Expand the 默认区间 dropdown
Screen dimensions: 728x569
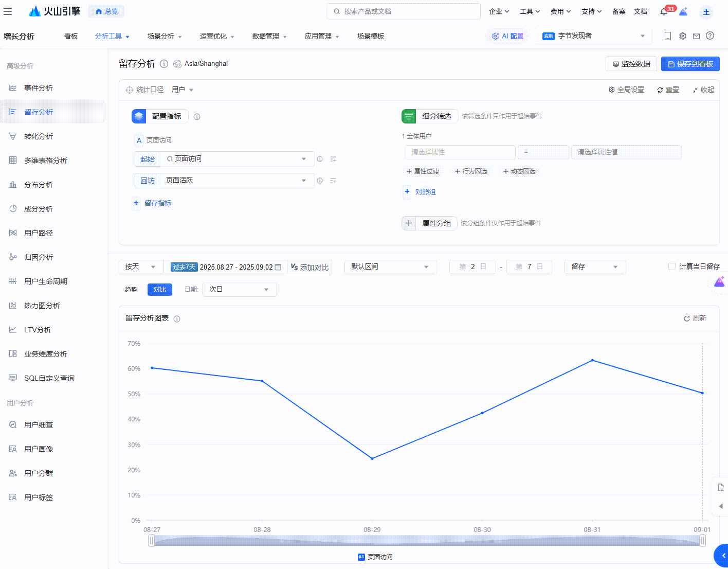[390, 267]
